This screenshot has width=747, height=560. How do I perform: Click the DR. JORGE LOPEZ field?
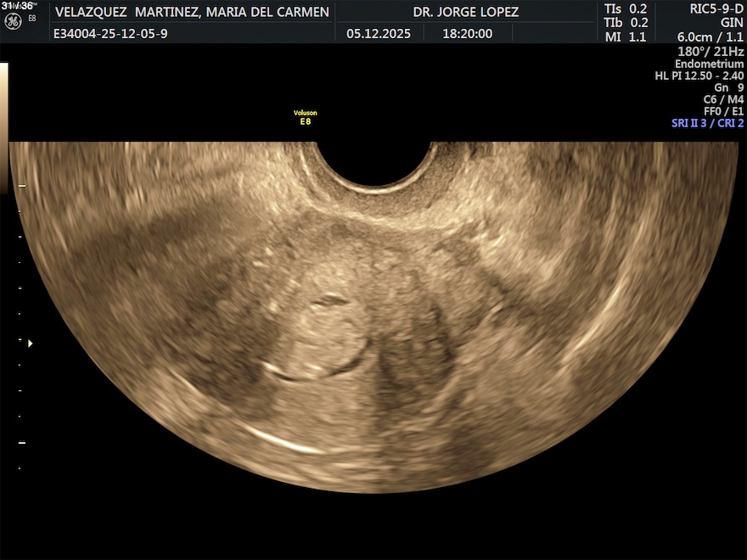[x=465, y=13]
